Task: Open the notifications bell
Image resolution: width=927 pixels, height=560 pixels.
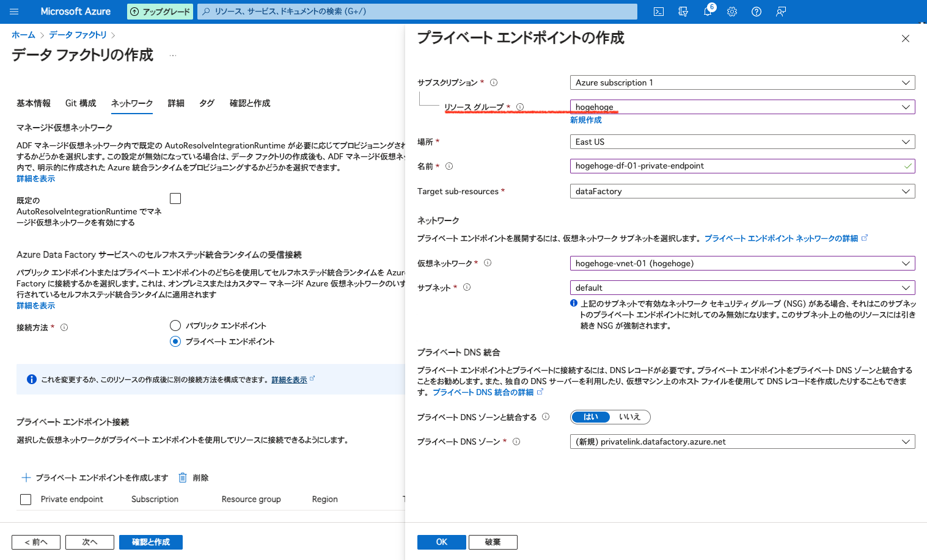Action: point(708,12)
